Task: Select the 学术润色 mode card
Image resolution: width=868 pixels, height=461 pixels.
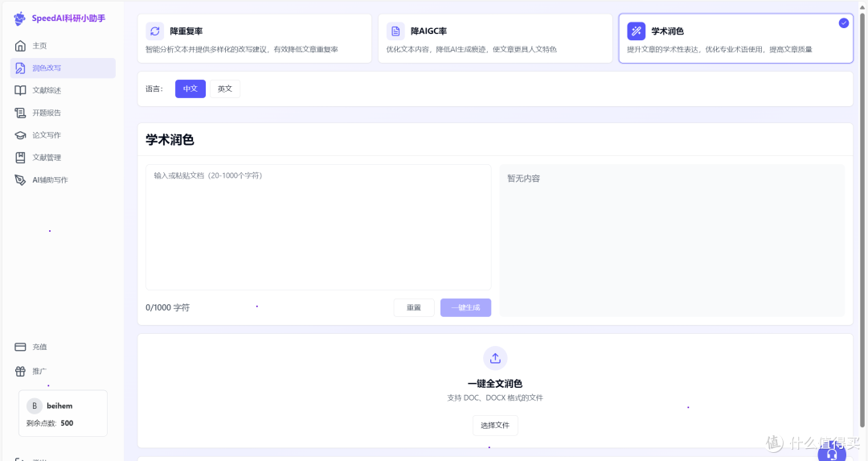Action: click(735, 39)
